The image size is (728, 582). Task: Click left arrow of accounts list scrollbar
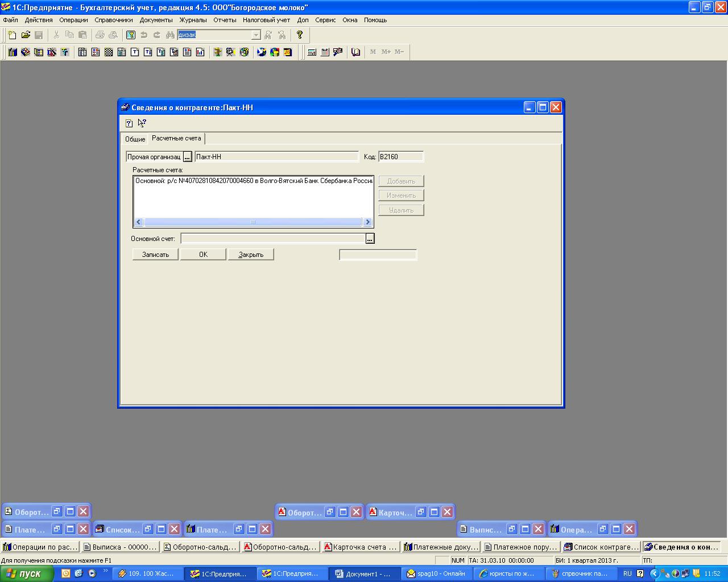(x=139, y=222)
